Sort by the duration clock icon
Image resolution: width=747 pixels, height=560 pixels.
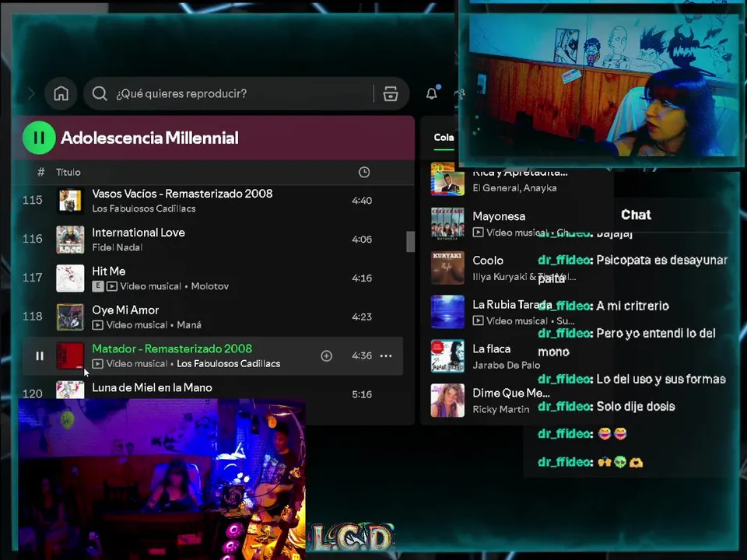click(x=364, y=173)
